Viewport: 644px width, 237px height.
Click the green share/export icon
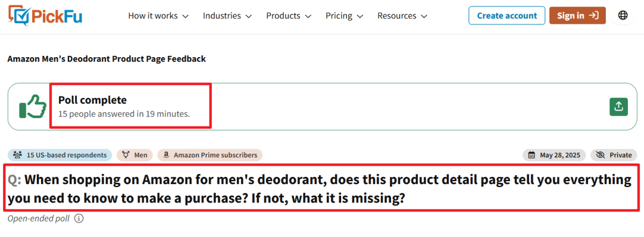[x=618, y=107]
